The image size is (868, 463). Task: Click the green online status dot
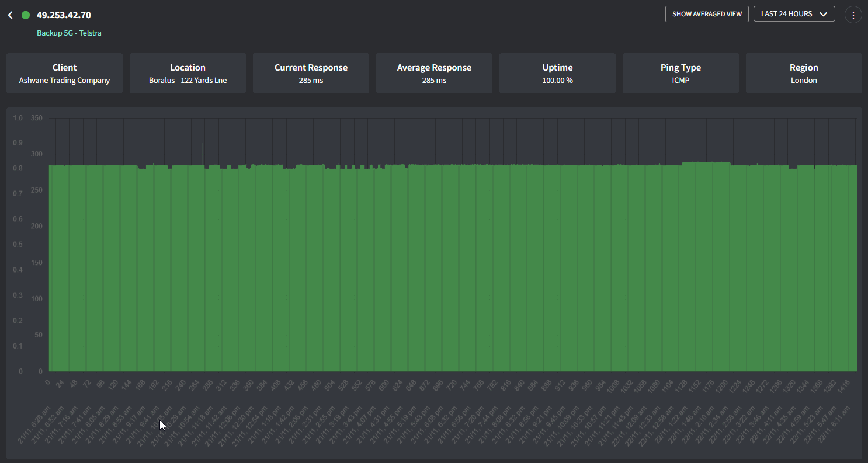click(26, 15)
